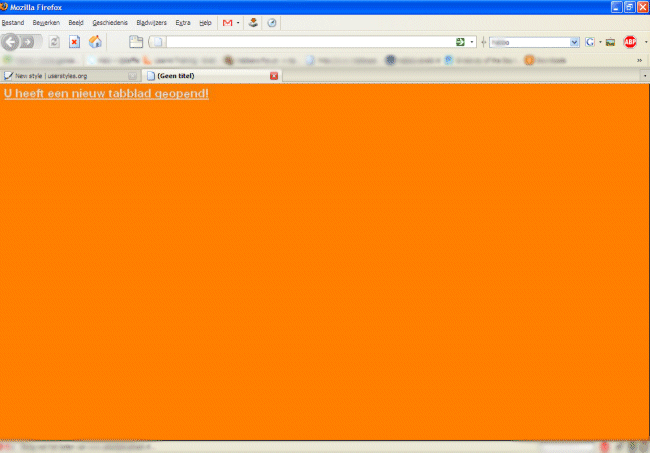The height and width of the screenshot is (453, 650).
Task: Click the first bookmark favicon with the green icon
Action: pyautogui.click(x=7, y=60)
